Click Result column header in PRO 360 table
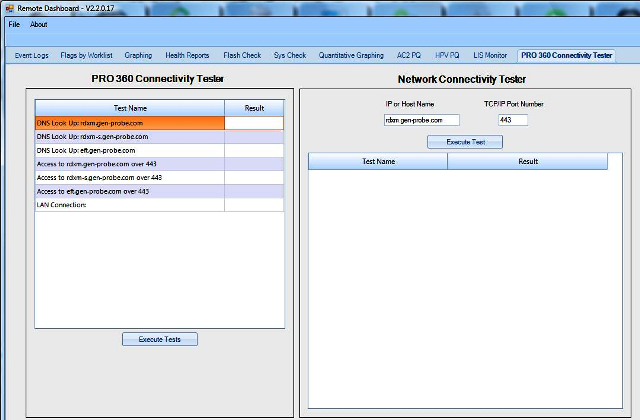 [254, 108]
